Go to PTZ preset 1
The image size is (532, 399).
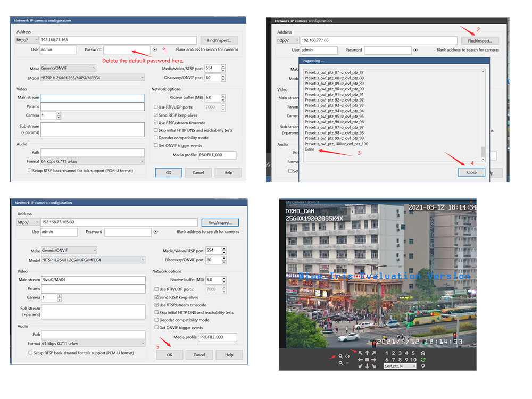pyautogui.click(x=387, y=353)
